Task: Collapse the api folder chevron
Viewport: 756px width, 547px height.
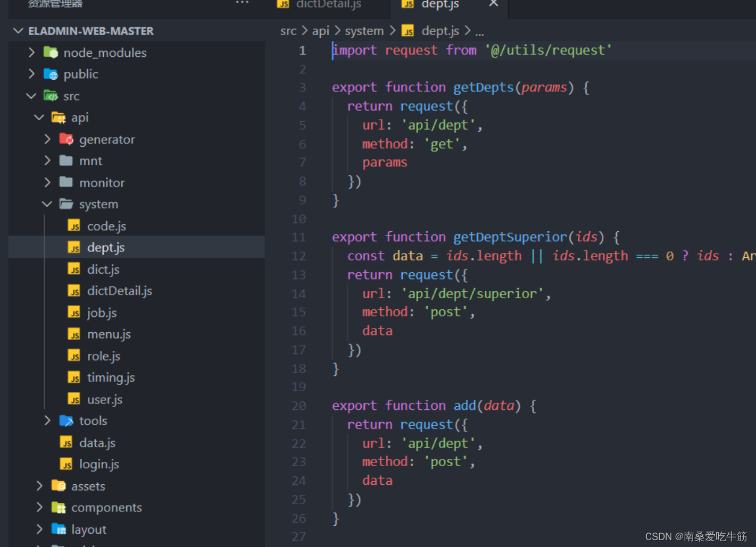Action: tap(39, 117)
